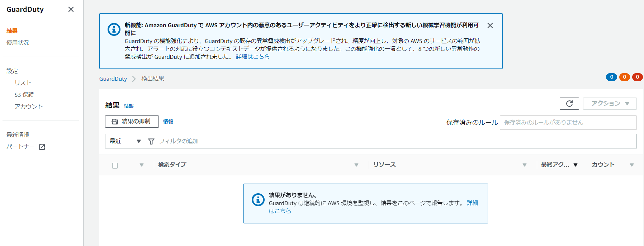The width and height of the screenshot is (644, 246).
Task: Click the filter funnel icon
Action: click(x=151, y=141)
